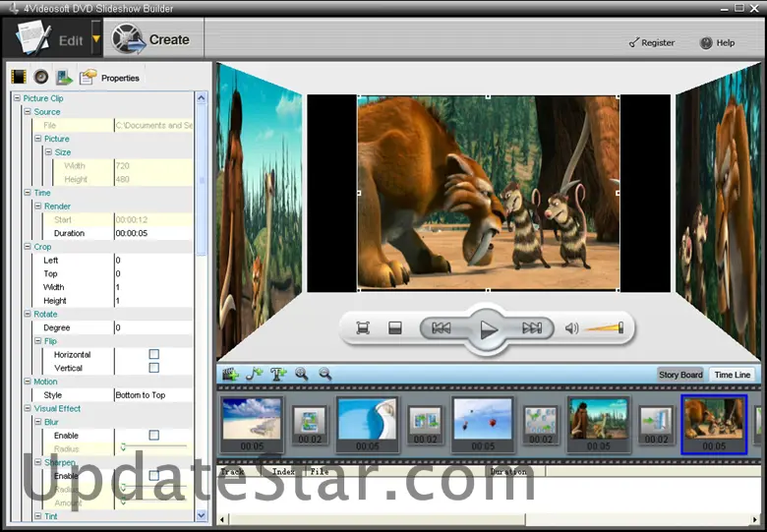Play the slideshow preview
Image resolution: width=767 pixels, height=532 pixels.
click(x=488, y=329)
